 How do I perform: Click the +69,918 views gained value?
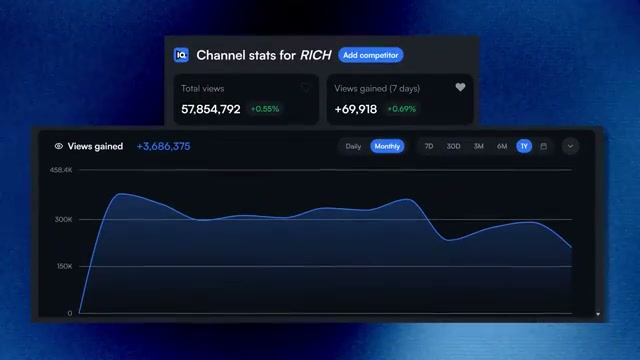[356, 109]
